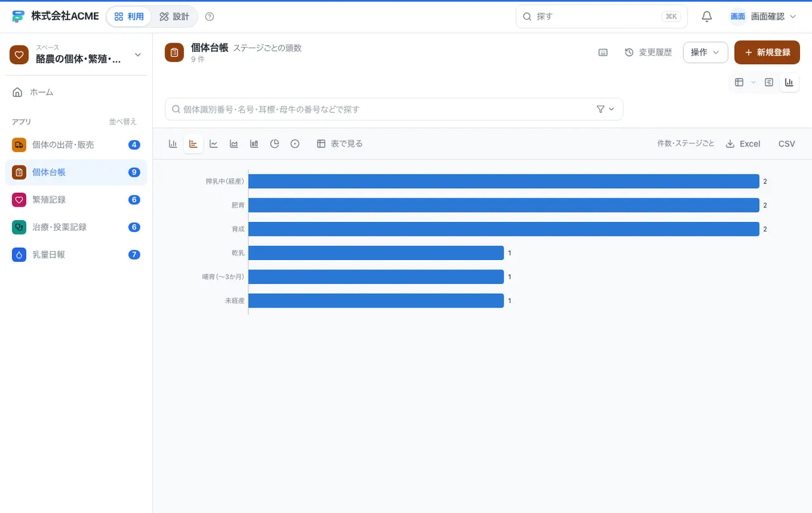The height and width of the screenshot is (513, 812).
Task: Open the 画面確認 user menu
Action: click(x=763, y=16)
